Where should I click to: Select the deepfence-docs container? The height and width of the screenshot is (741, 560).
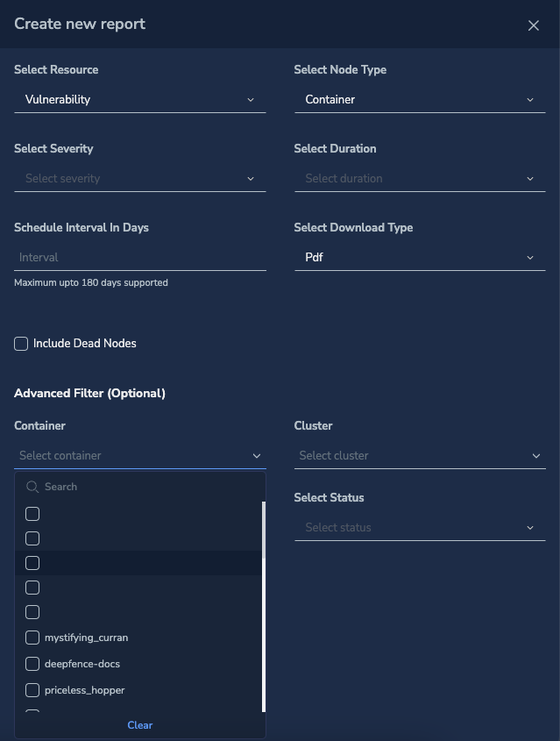[32, 664]
